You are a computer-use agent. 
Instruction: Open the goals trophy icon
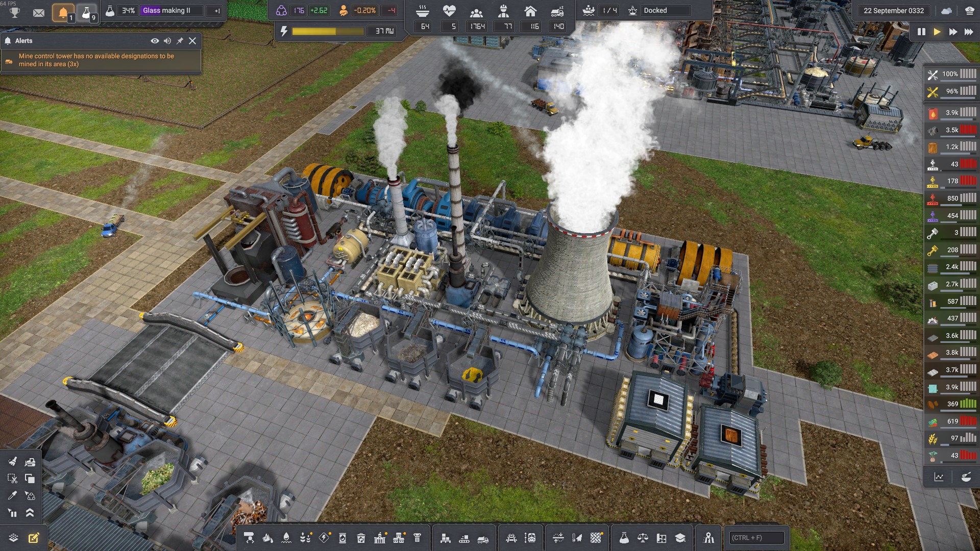coord(15,12)
